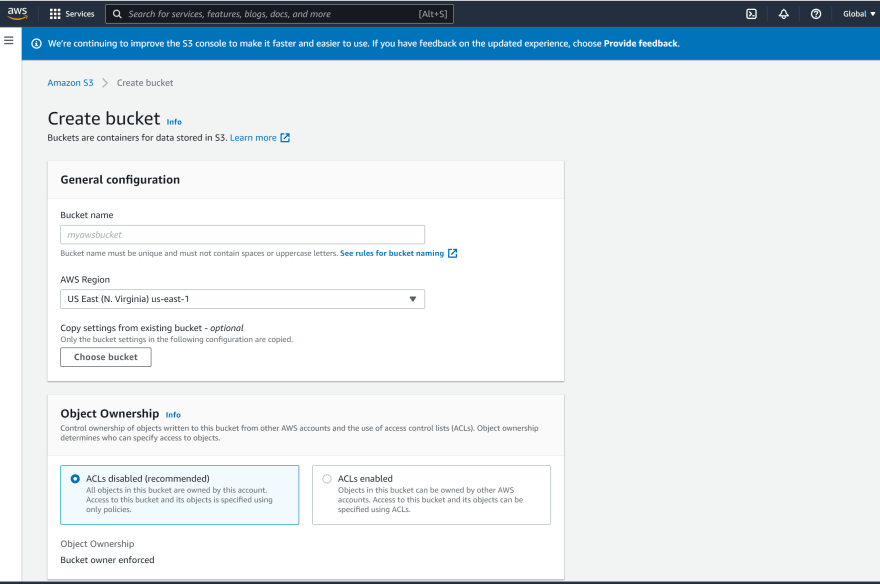
Task: Click the AWS logo home icon
Action: tap(17, 13)
